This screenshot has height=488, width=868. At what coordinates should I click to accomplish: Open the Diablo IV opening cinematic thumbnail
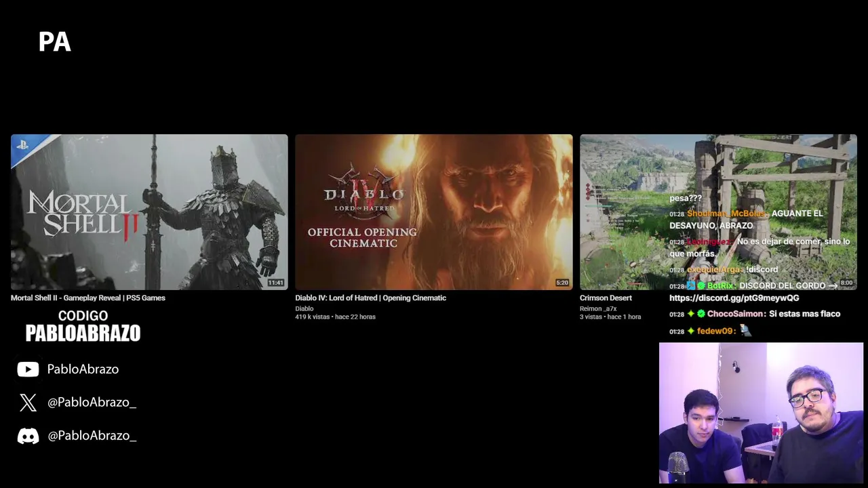tap(434, 212)
